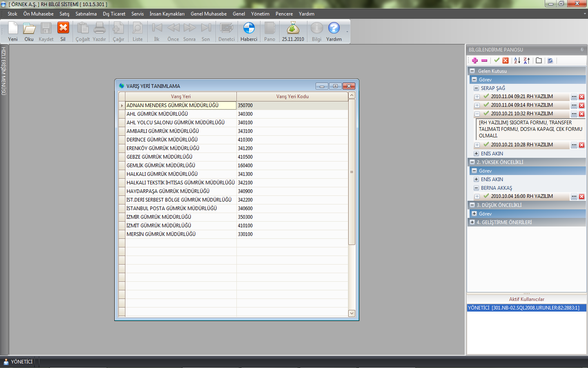Screen dimensions: 588x368
Task: Open the Dış Ticaret menu
Action: [114, 14]
